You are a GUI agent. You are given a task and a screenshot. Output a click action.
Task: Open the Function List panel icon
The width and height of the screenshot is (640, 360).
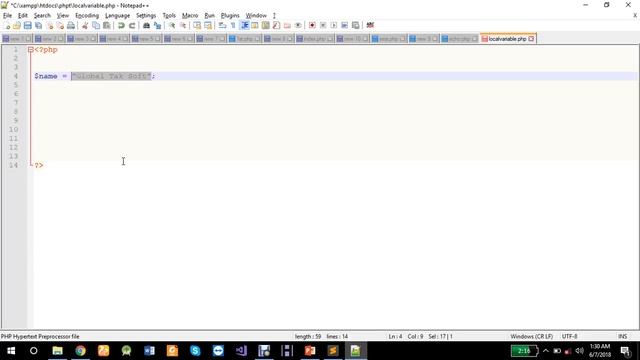click(276, 25)
